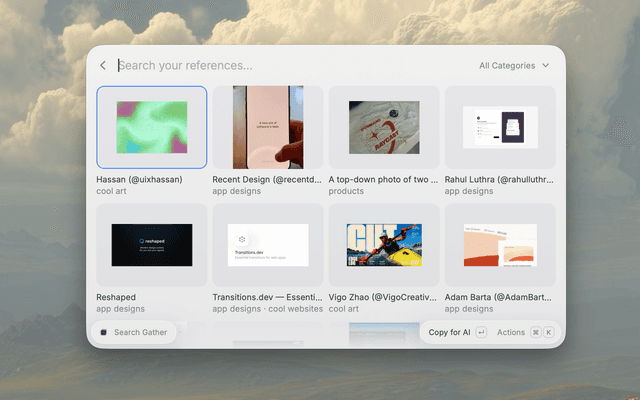Viewport: 640px width, 400px height.
Task: Go back using the left chevron arrow
Action: [103, 65]
